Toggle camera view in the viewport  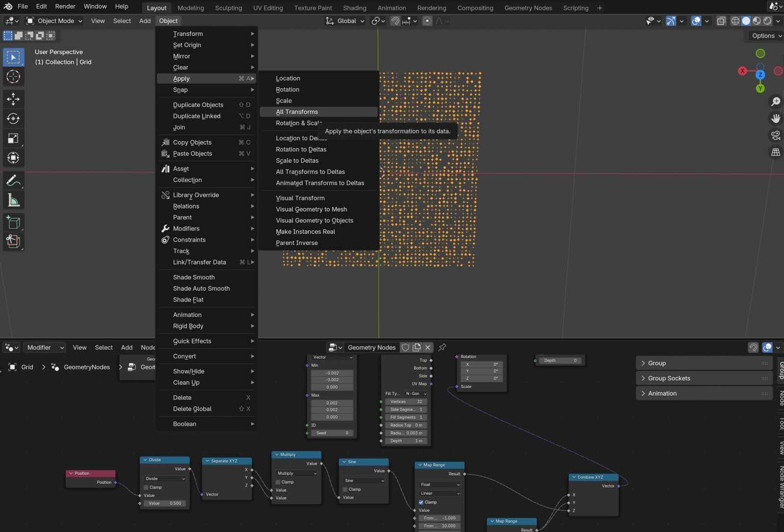(x=775, y=135)
